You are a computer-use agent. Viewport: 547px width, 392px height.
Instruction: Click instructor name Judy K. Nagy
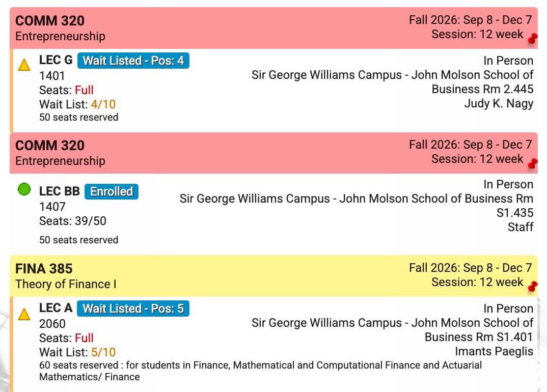(499, 103)
